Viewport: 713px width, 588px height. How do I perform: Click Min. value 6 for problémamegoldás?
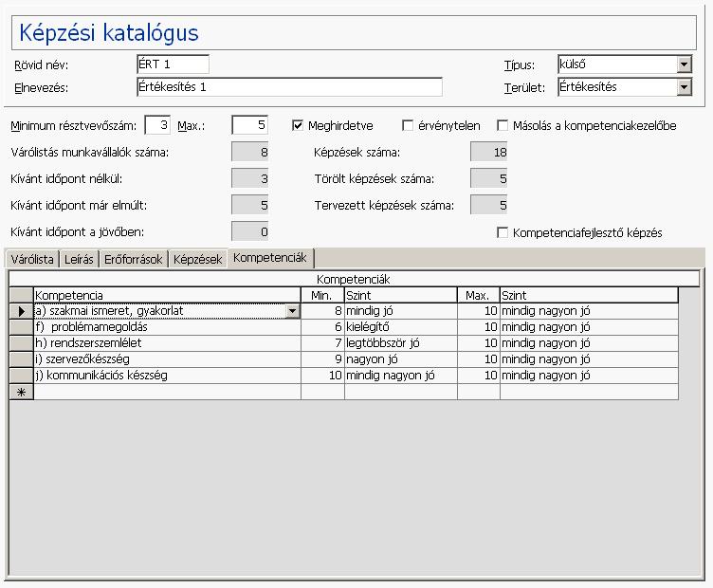(x=322, y=327)
